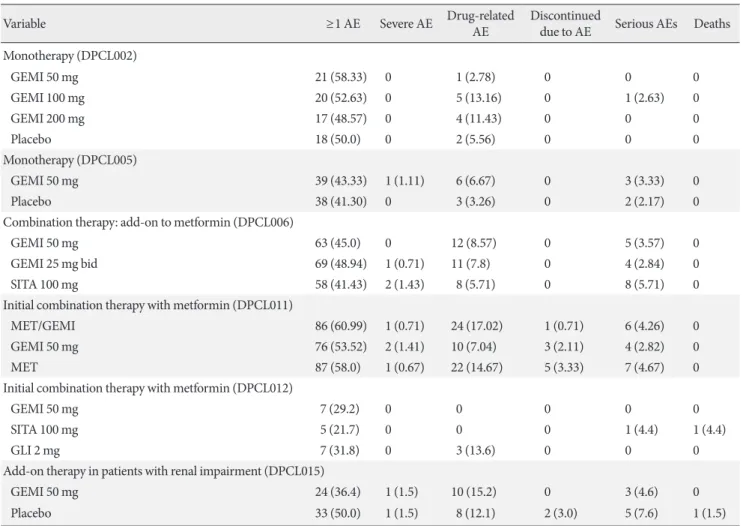The image size is (749, 526).
Task: Select the discontinued value "2 (3.0)"
Action: [560, 513]
